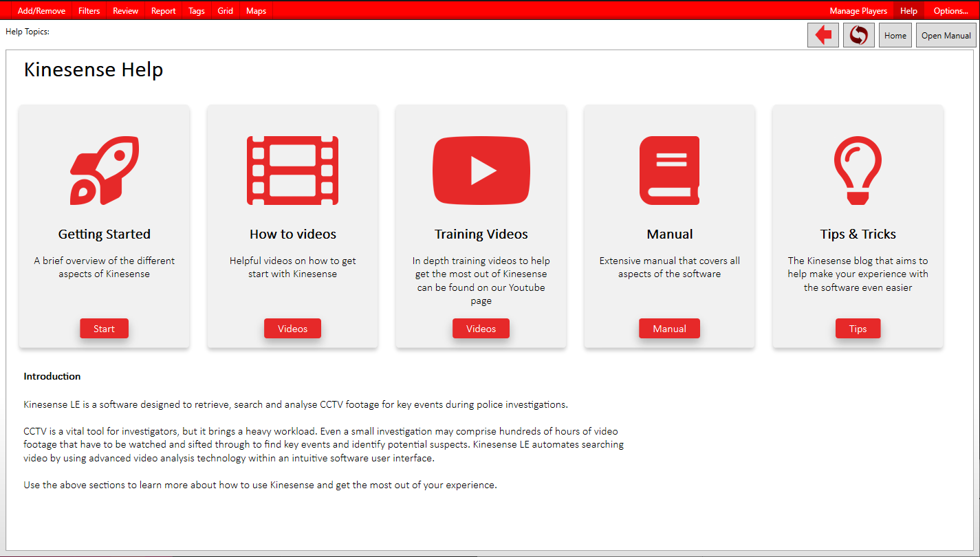
Task: Click the description 'A brief overview of the different aspects'
Action: [x=105, y=267]
